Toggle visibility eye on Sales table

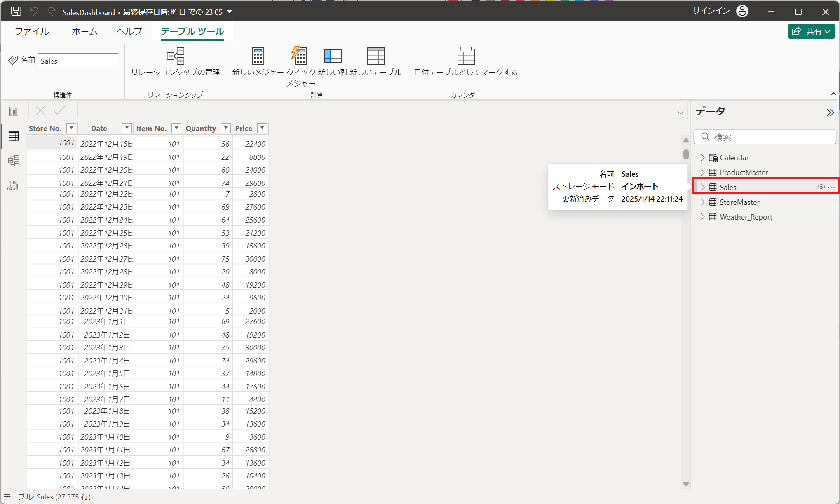[x=821, y=187]
